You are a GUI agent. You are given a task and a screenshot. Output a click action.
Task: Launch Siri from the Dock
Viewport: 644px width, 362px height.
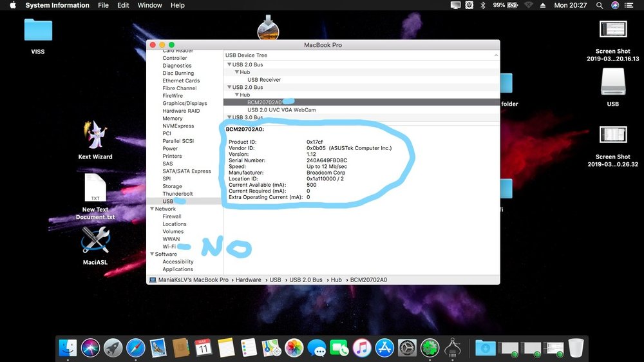point(90,348)
